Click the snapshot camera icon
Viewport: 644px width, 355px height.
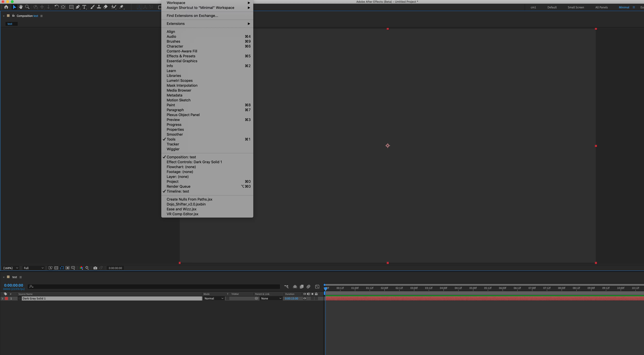95,268
